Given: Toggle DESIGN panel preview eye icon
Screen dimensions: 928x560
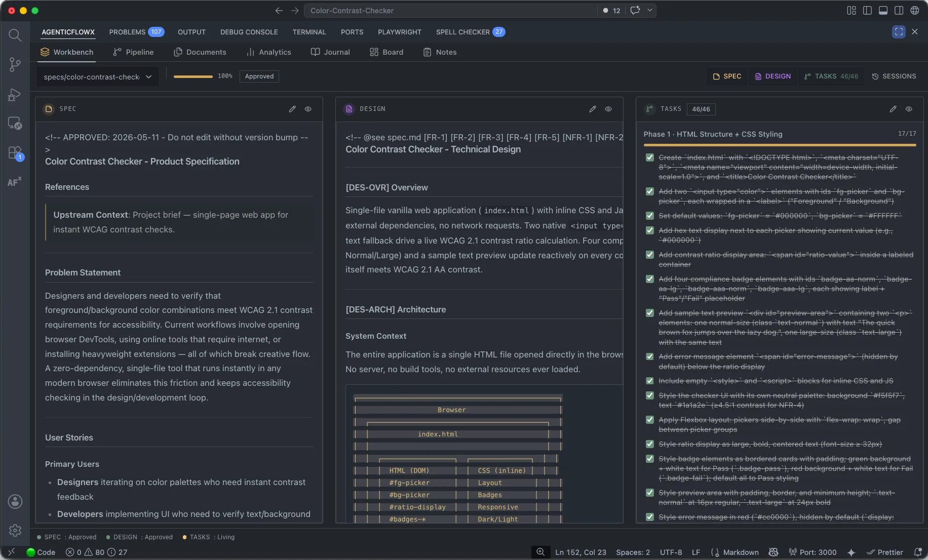Looking at the screenshot, I should click(x=608, y=109).
